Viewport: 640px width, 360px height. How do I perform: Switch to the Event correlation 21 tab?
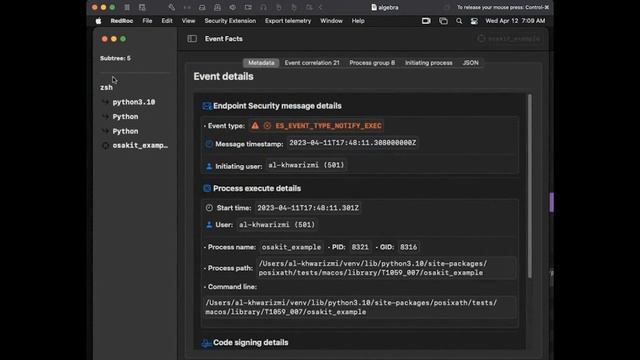(312, 63)
